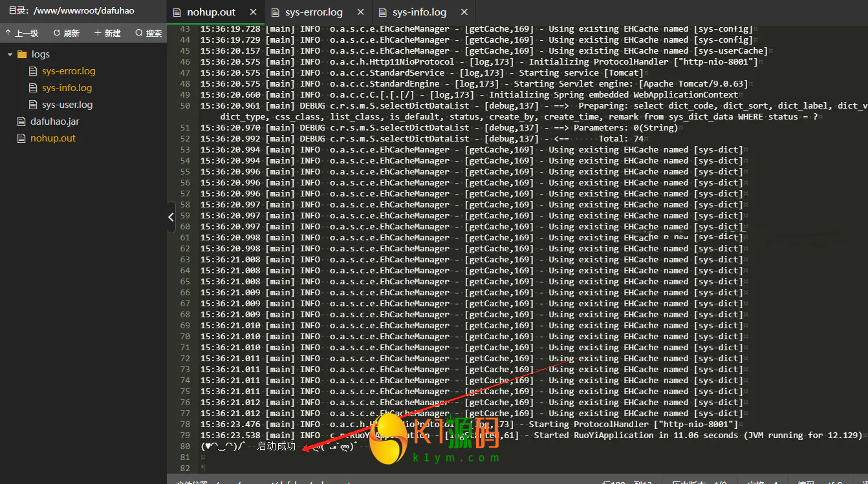Screen dimensions: 868x484
Task: Collapse the logs folder arrow
Action: (10, 54)
